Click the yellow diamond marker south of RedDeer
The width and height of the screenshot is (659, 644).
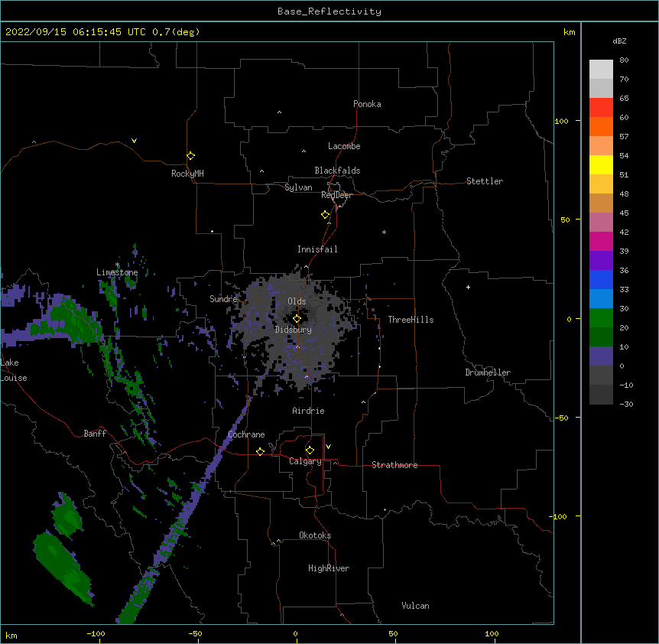click(326, 215)
